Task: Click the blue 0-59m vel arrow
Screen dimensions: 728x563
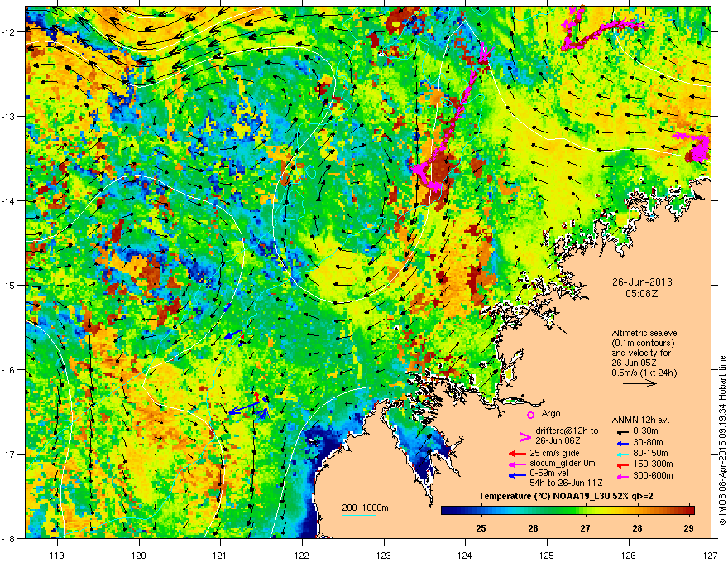Action: [517, 475]
